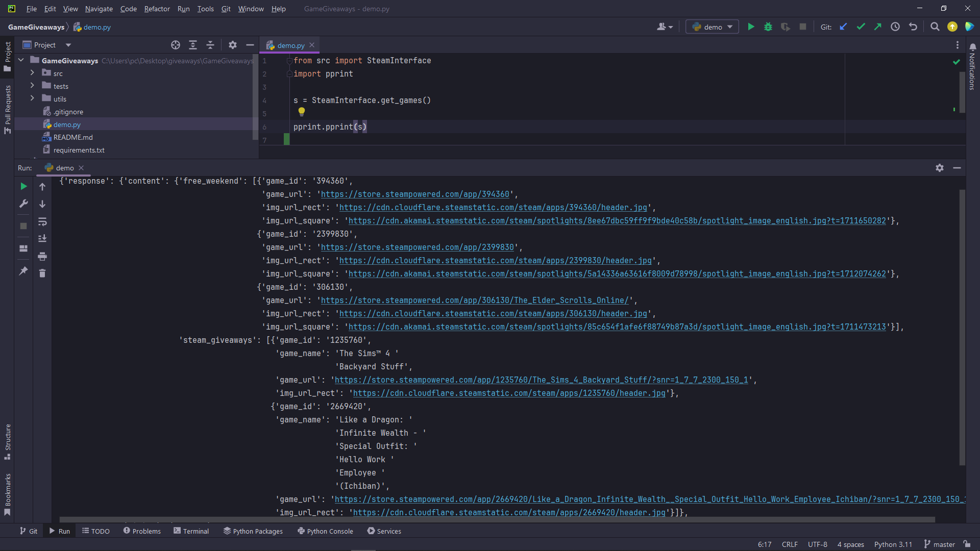Open Git history clock icon

pyautogui.click(x=895, y=27)
